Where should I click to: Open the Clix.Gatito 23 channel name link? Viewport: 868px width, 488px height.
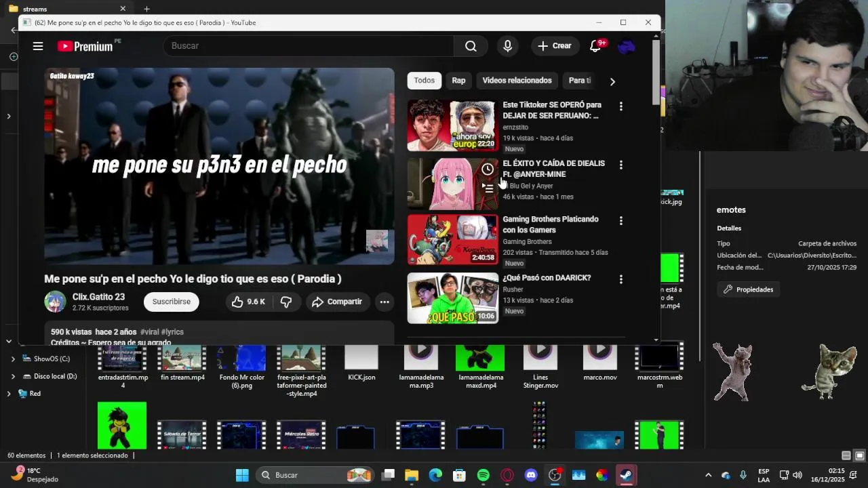pos(99,297)
